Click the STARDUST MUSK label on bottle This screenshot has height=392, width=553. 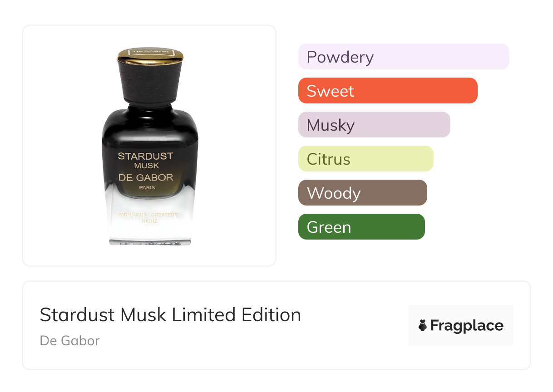pos(146,160)
